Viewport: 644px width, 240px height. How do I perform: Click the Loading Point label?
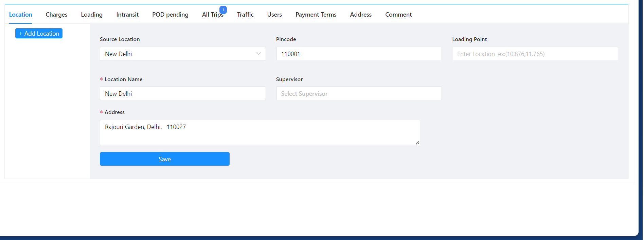point(469,39)
